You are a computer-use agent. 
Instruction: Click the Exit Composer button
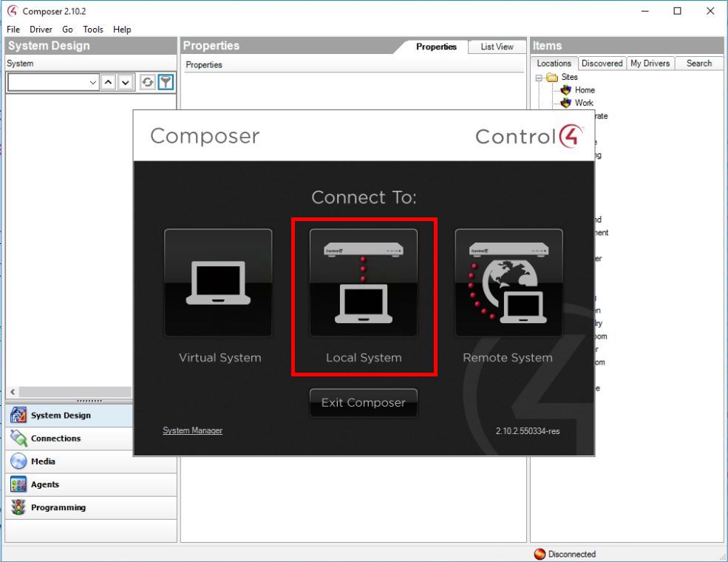tap(364, 402)
